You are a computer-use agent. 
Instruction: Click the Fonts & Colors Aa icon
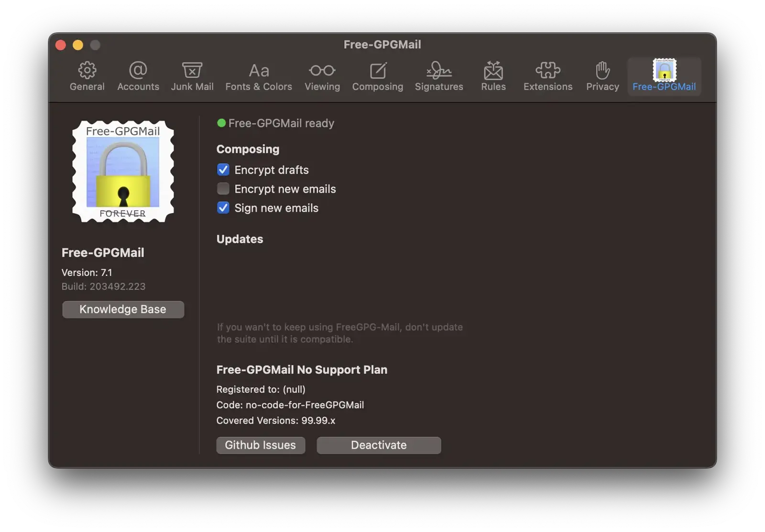point(258,76)
